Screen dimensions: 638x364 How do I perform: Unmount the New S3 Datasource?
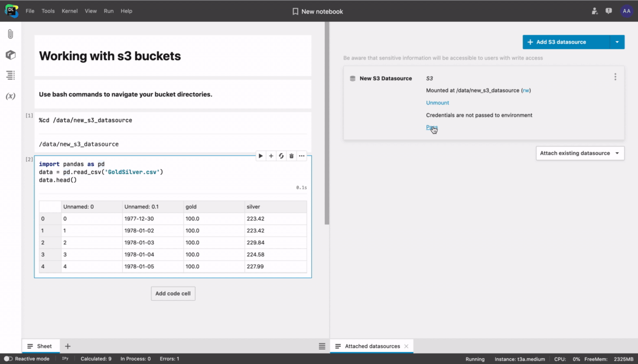(x=437, y=103)
